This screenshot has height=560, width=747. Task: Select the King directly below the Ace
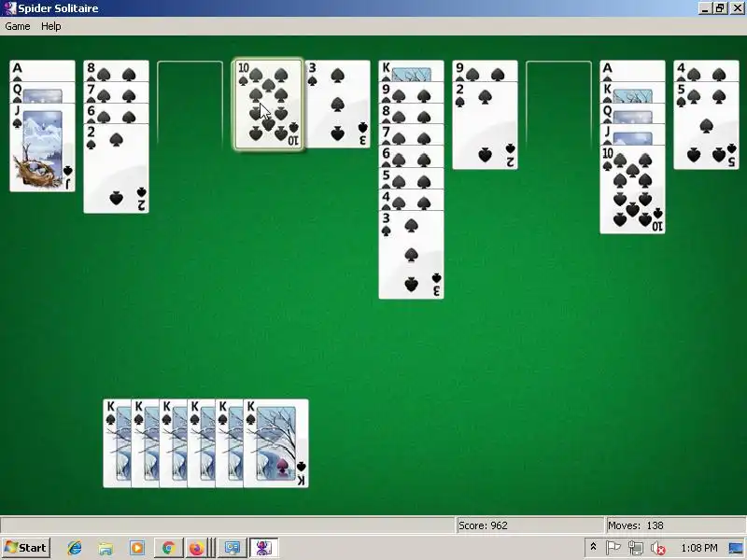(633, 92)
